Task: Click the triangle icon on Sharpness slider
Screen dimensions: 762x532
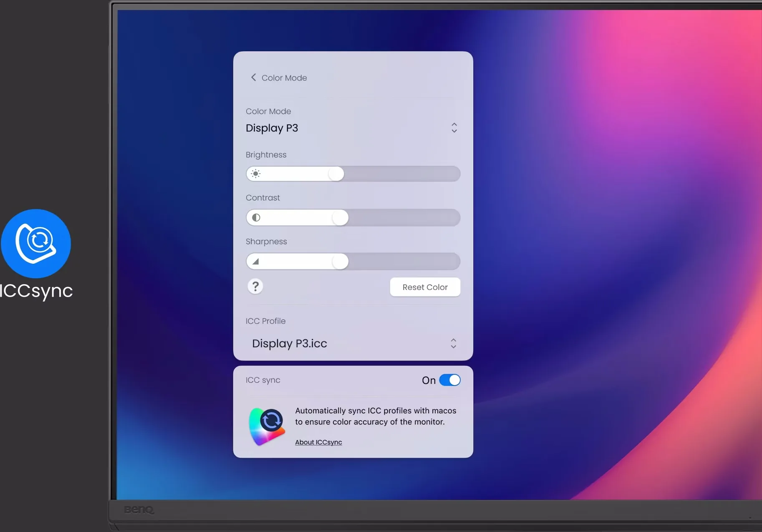Action: click(x=255, y=262)
